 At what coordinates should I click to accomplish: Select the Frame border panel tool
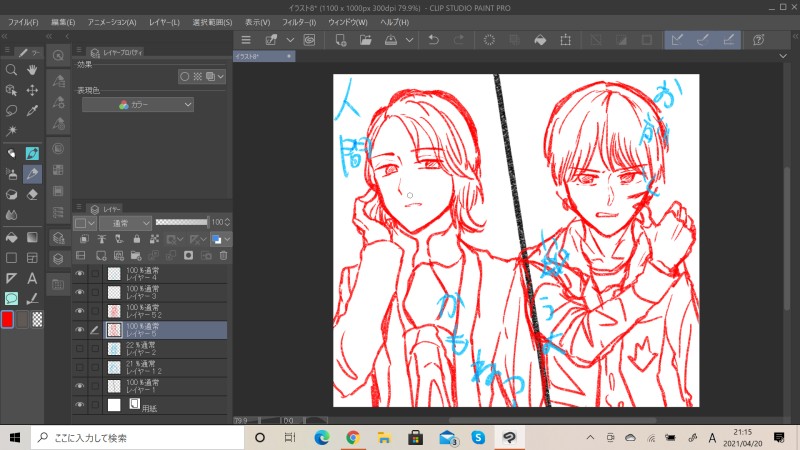[x=32, y=258]
